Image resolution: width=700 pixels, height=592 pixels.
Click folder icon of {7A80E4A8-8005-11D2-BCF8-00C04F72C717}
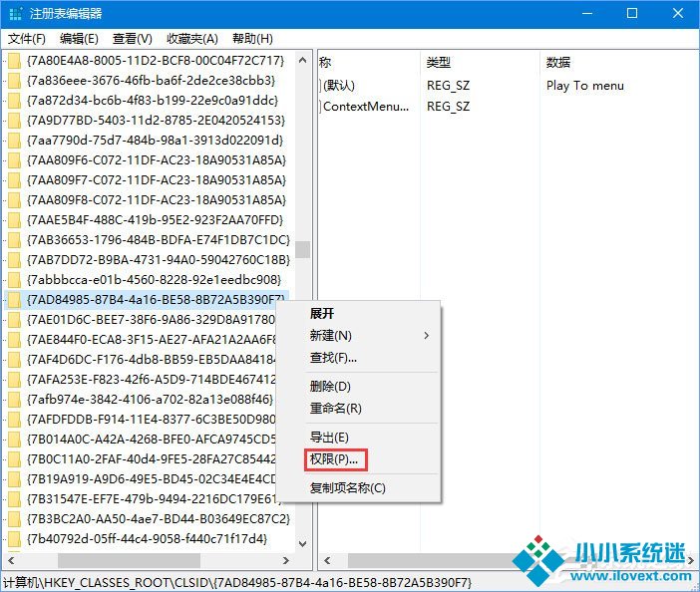14,61
